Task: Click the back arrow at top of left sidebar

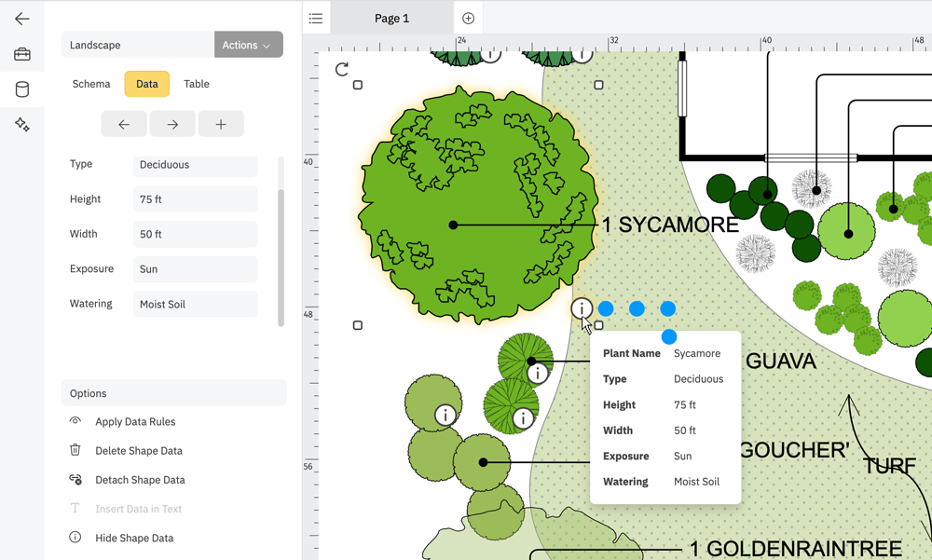Action: [x=22, y=17]
